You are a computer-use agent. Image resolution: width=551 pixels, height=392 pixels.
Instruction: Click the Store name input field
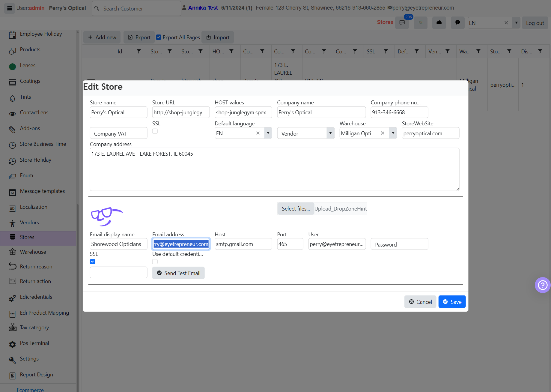(118, 112)
